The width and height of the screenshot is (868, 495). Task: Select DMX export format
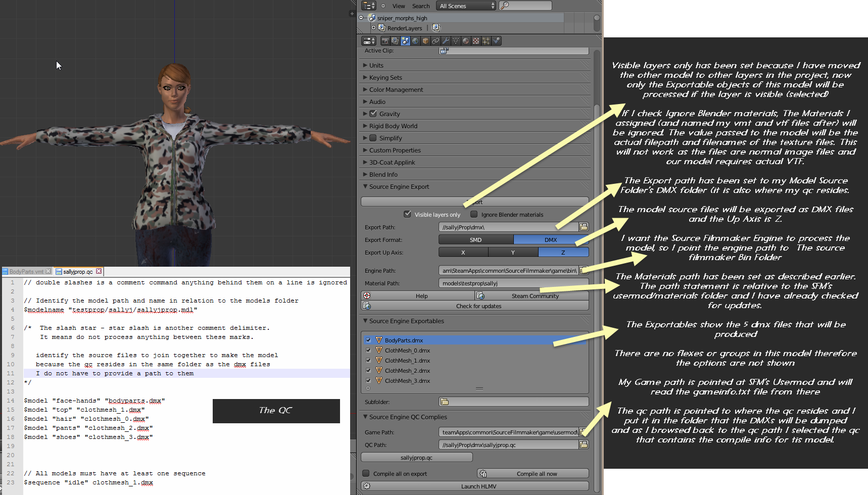[551, 240]
